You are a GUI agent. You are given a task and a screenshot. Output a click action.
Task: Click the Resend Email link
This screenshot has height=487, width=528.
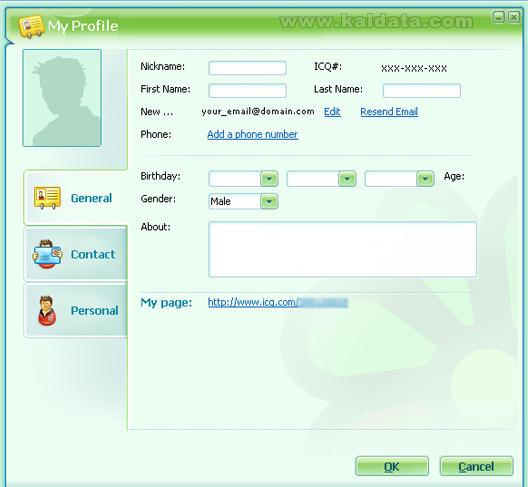pyautogui.click(x=389, y=112)
